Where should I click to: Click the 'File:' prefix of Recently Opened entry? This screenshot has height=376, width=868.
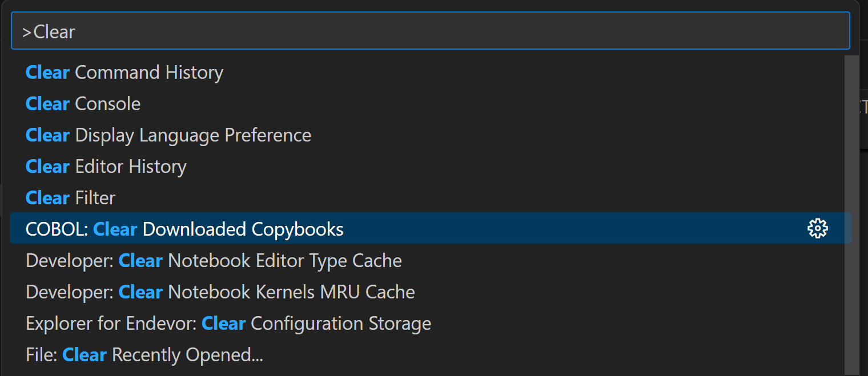[42, 355]
